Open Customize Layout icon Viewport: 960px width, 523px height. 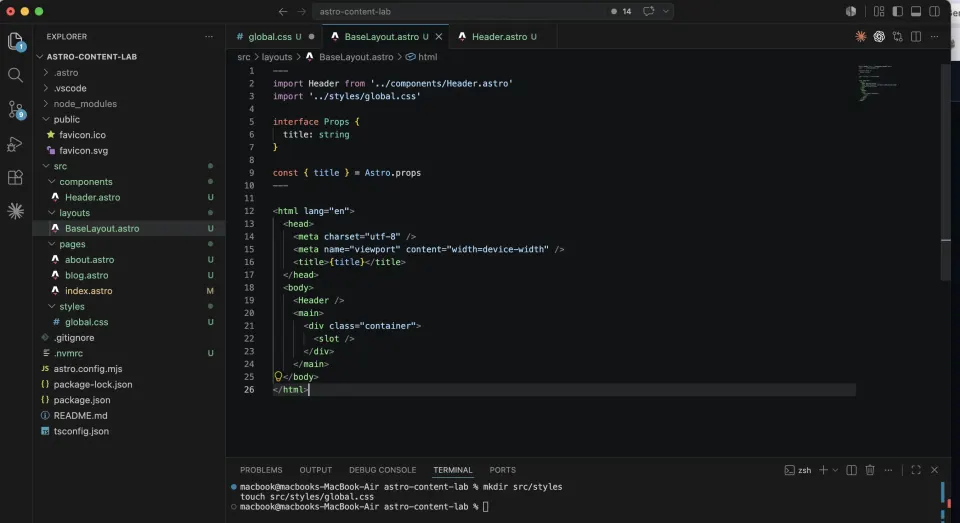(x=879, y=11)
